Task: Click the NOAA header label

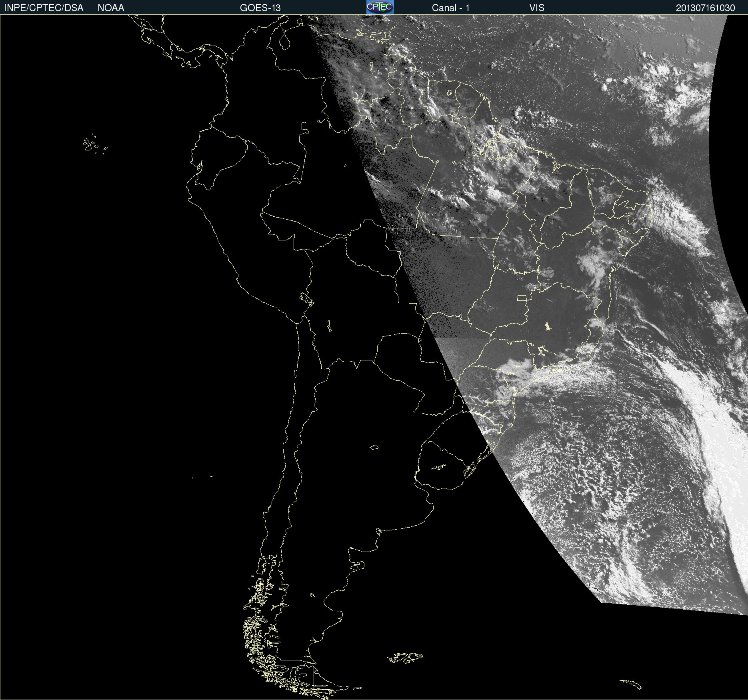Action: coord(111,8)
